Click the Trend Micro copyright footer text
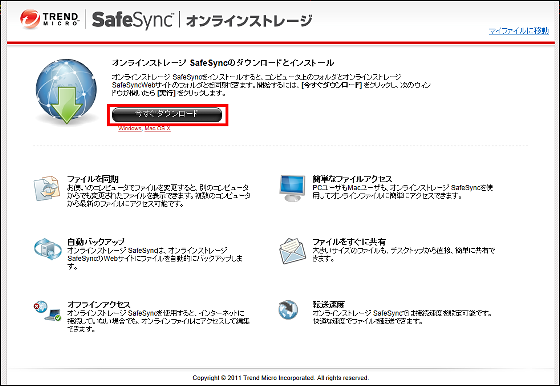Screen dimensions: 560x386 [281, 377]
